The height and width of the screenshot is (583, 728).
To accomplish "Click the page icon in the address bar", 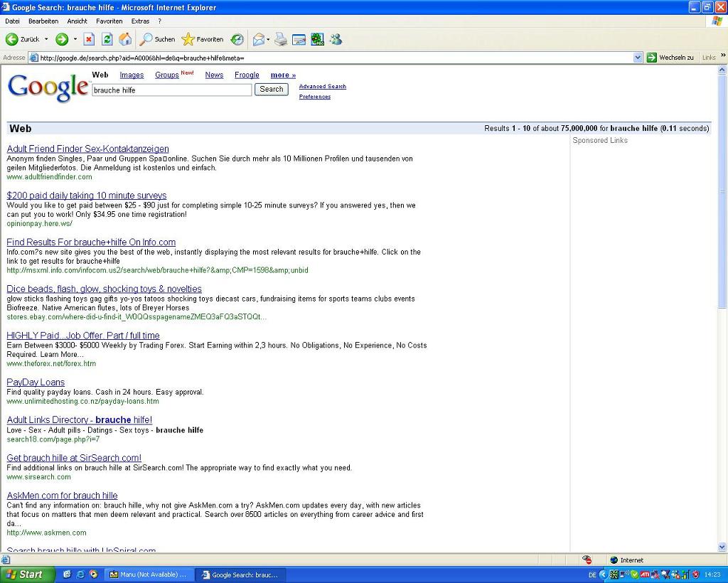I will [x=33, y=58].
